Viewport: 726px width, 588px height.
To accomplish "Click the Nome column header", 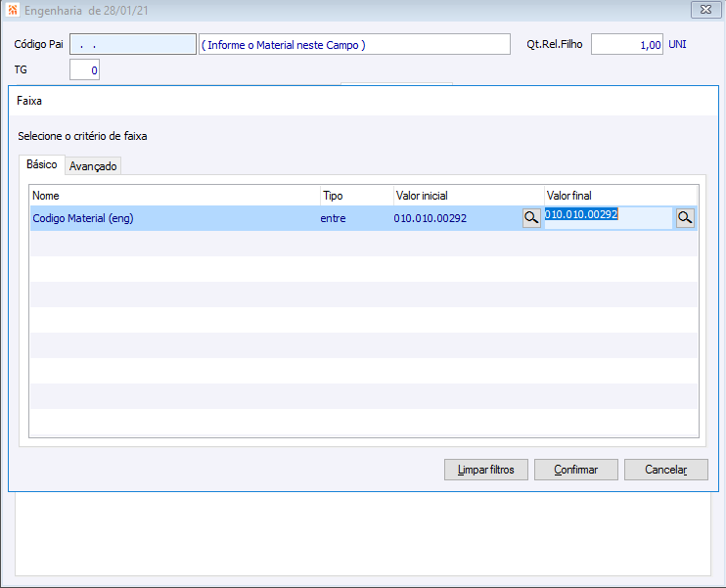I will coord(175,196).
